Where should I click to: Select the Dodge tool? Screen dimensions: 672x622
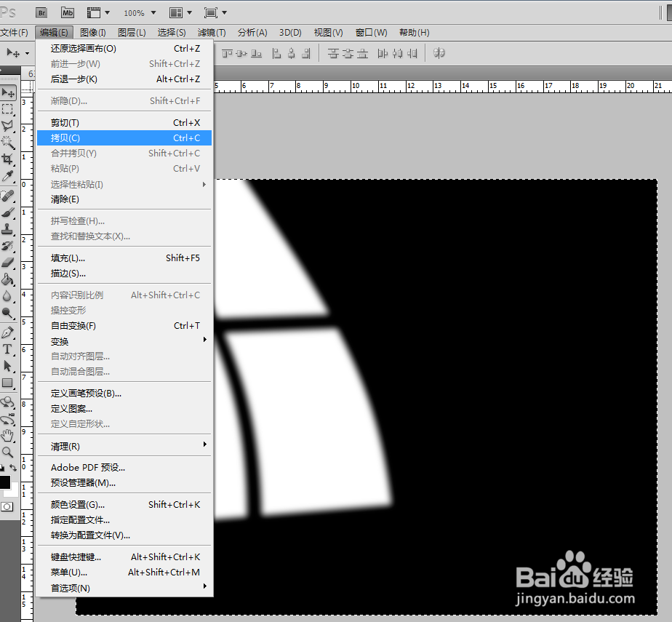coord(8,313)
